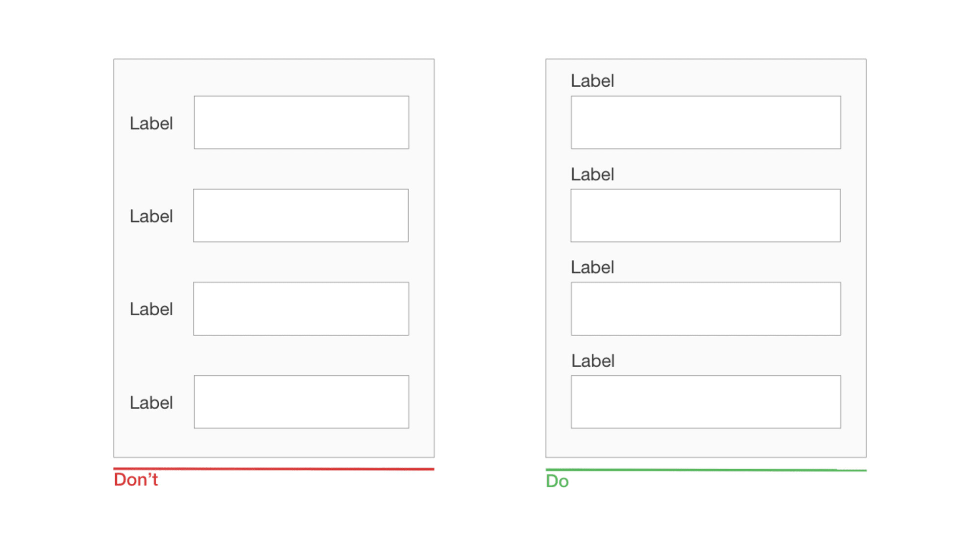Image resolution: width=980 pixels, height=548 pixels.
Task: Click the red underline beneath the left panel
Action: click(274, 469)
